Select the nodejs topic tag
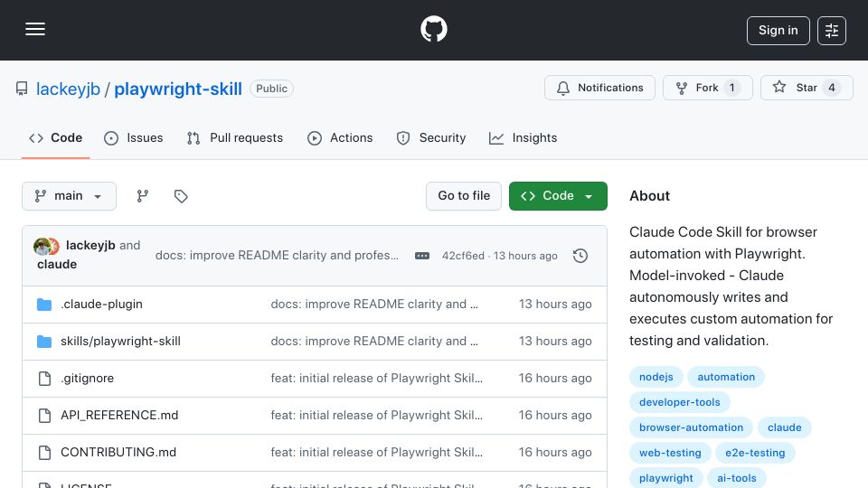 (656, 377)
